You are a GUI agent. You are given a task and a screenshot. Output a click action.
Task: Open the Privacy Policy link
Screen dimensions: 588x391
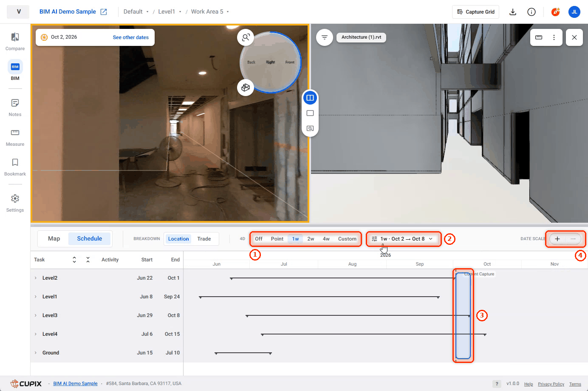[x=551, y=384]
